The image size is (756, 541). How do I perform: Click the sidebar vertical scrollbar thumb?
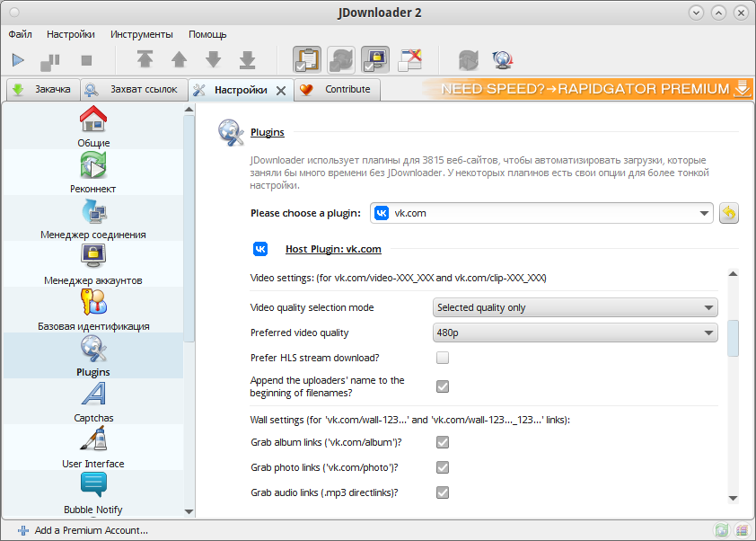coord(189,228)
